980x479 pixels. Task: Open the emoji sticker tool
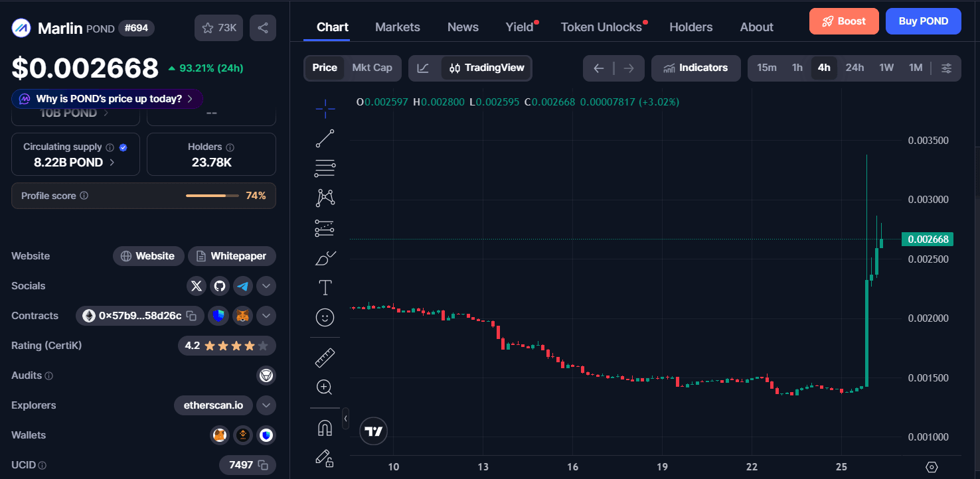pyautogui.click(x=325, y=318)
